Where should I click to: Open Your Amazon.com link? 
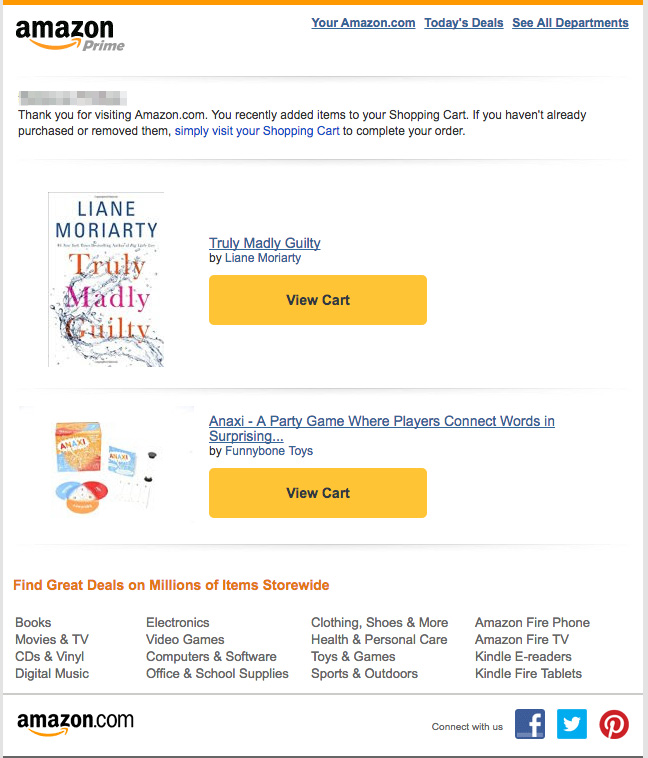pos(363,23)
